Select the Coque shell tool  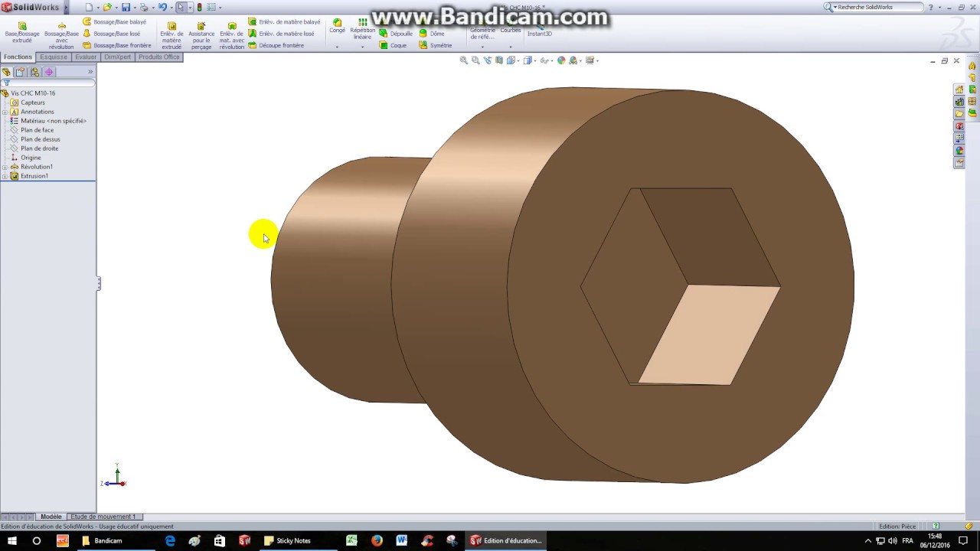coord(393,45)
